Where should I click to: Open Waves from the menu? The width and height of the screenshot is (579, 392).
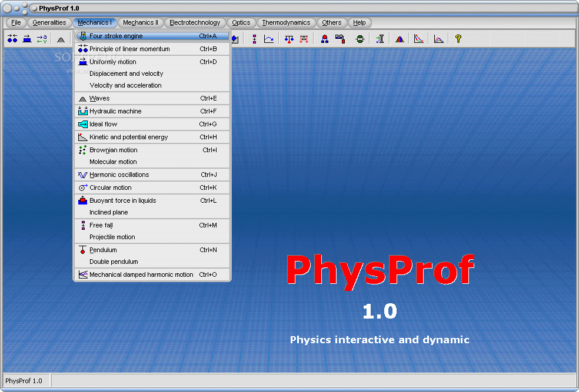152,98
